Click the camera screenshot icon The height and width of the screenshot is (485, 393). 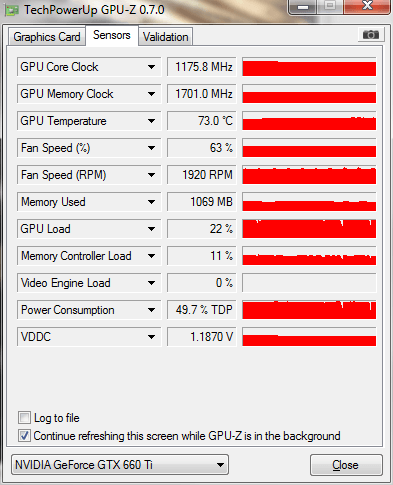[x=371, y=34]
